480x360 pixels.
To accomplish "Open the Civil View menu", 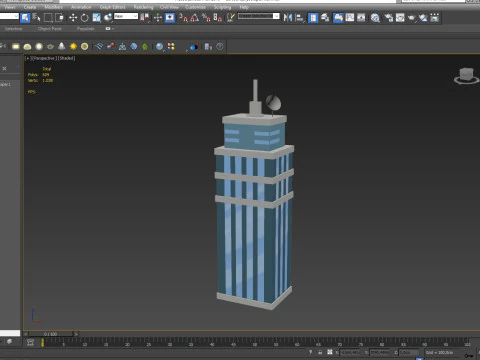I will (169, 7).
